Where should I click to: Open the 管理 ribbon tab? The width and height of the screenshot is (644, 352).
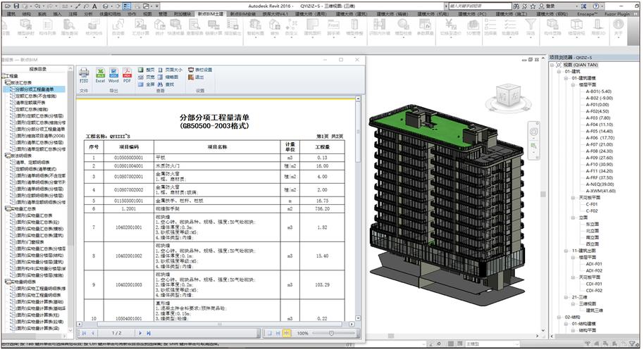click(163, 14)
